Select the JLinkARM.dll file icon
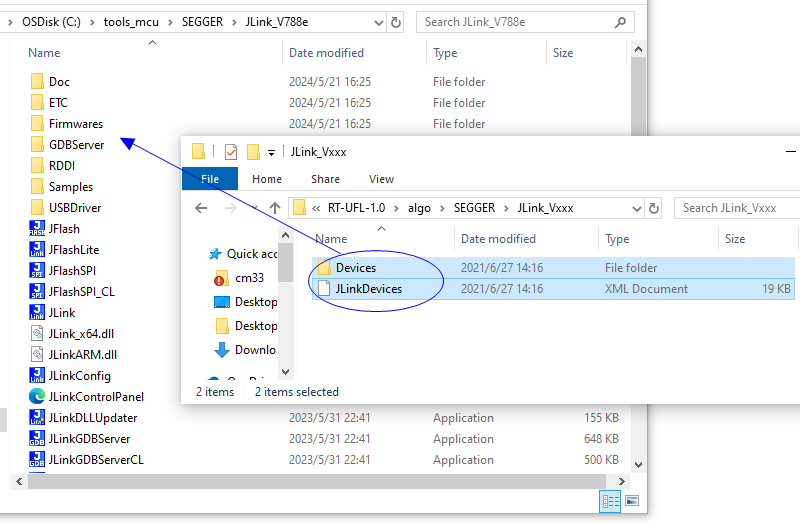Image resolution: width=800 pixels, height=523 pixels. tap(37, 354)
